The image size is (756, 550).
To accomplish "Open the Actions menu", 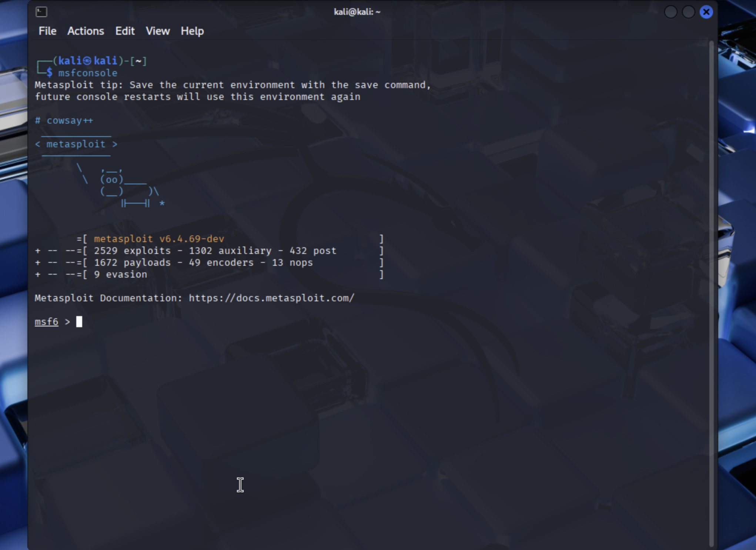I will 86,31.
